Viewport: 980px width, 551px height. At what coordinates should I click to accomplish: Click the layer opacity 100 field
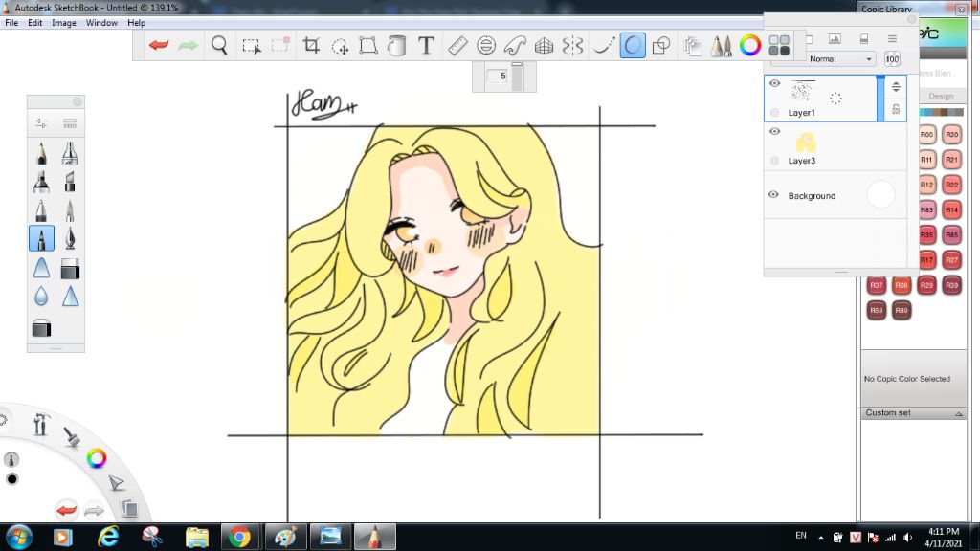(x=893, y=59)
